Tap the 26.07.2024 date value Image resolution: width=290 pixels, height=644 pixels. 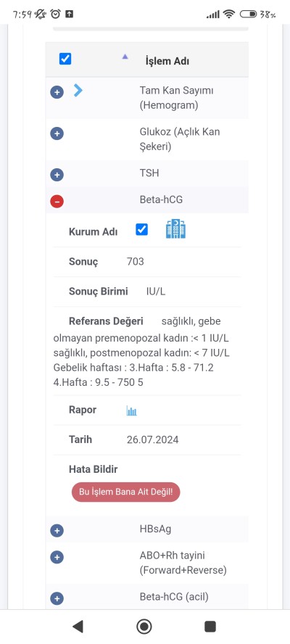[153, 440]
